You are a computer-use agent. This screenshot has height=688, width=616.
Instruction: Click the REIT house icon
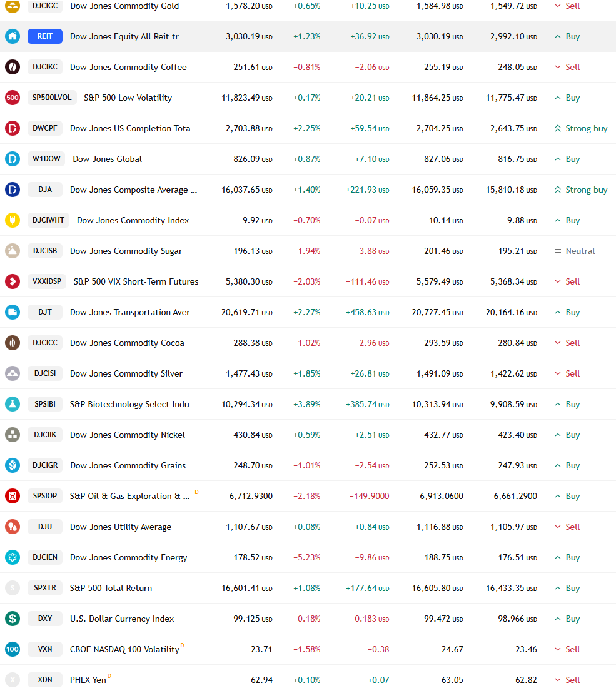(13, 36)
